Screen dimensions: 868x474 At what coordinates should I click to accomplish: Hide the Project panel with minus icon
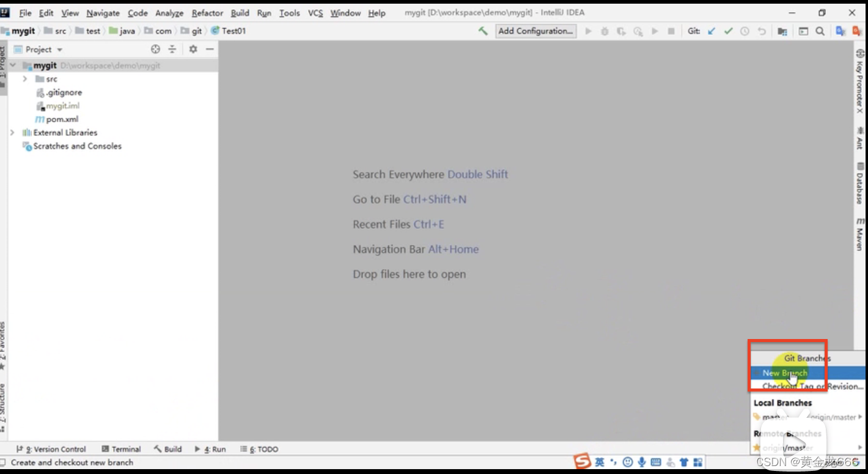[x=210, y=49]
